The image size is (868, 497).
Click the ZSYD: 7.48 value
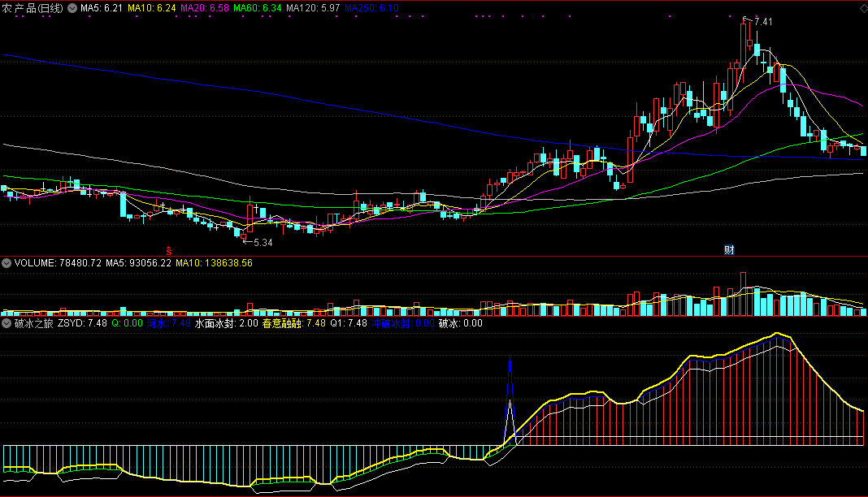[82, 323]
